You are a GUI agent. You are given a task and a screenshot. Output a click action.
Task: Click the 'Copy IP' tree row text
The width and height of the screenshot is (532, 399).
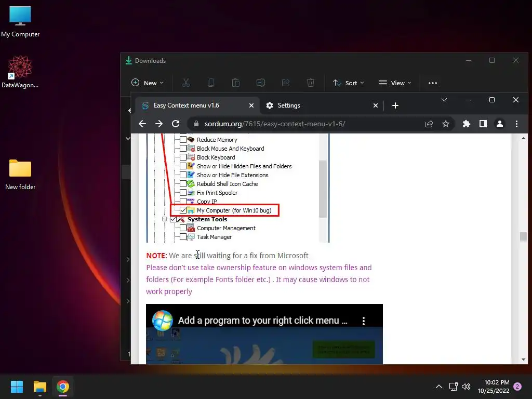pos(207,201)
